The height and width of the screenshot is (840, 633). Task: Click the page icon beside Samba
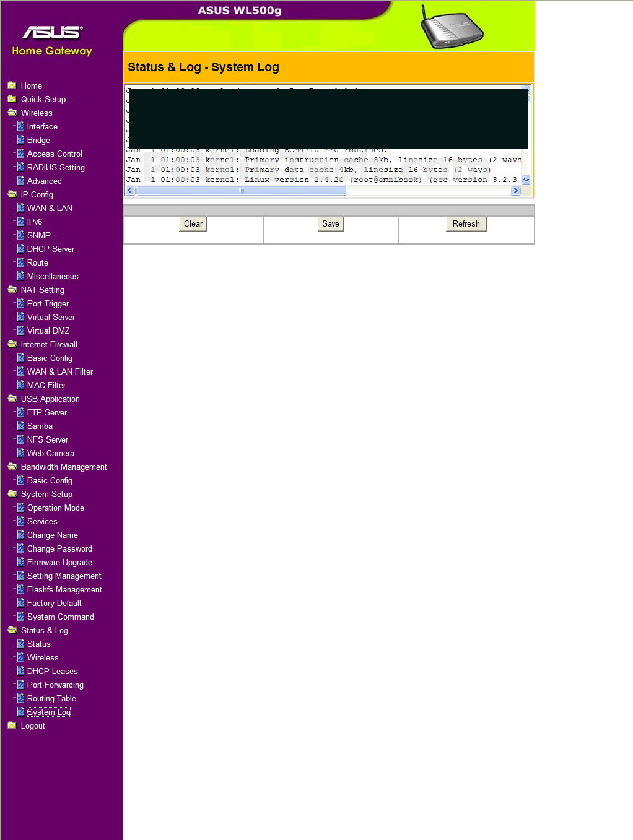pos(20,426)
